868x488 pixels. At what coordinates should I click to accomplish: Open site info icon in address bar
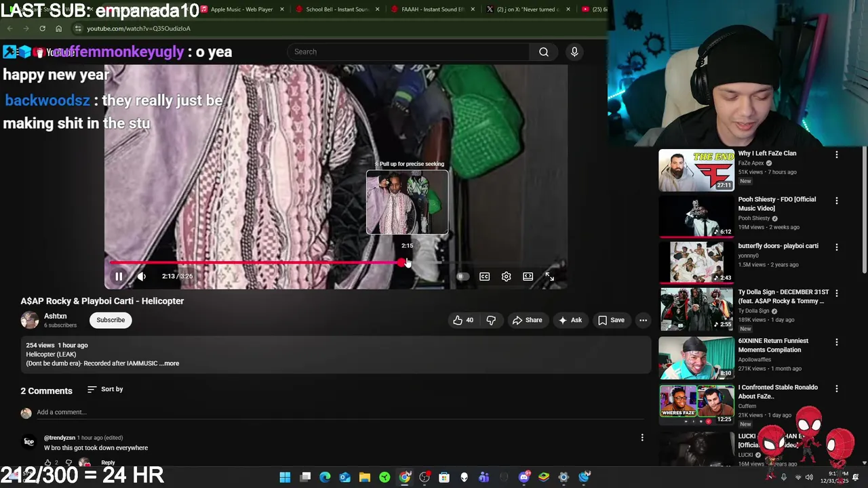pyautogui.click(x=78, y=28)
